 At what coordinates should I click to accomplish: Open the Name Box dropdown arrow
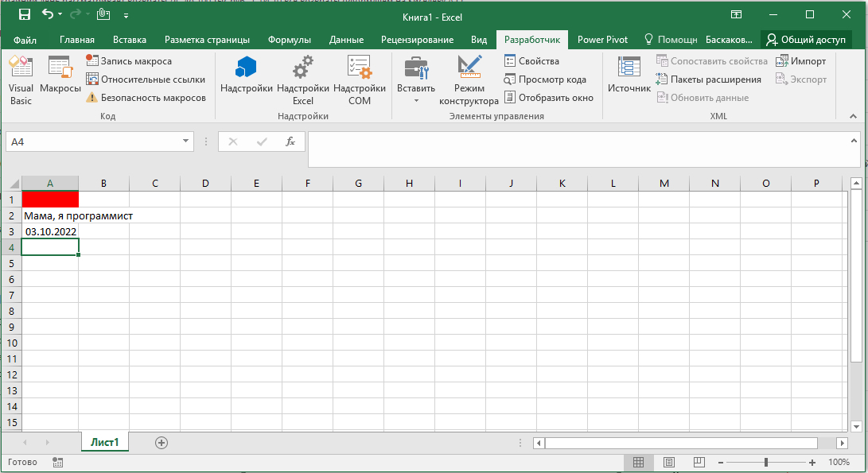[x=186, y=142]
